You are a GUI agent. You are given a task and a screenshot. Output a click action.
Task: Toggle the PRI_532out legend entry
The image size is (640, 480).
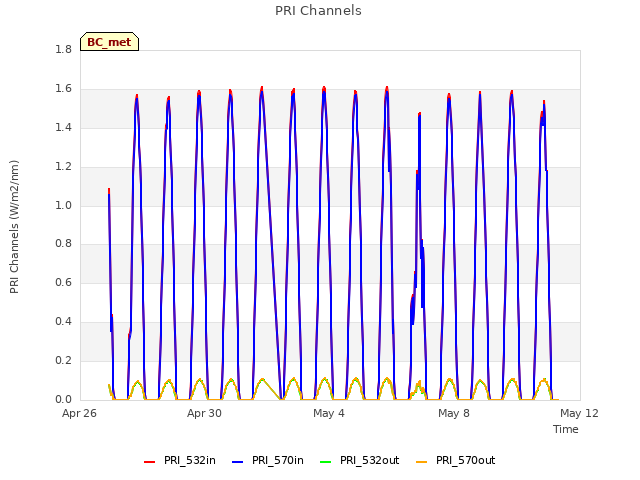point(360,460)
